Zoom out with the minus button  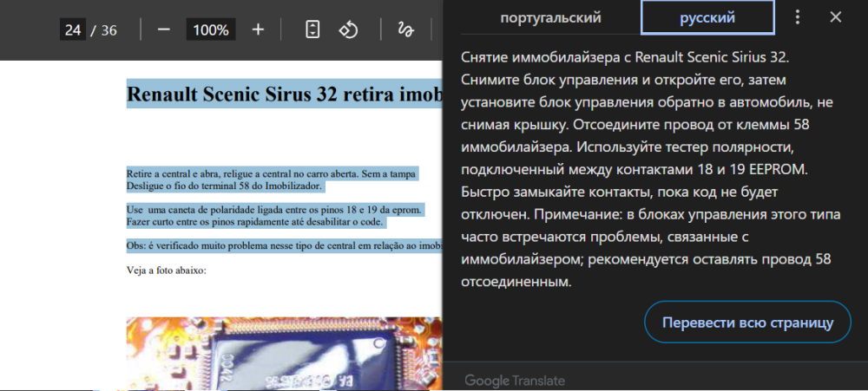163,29
